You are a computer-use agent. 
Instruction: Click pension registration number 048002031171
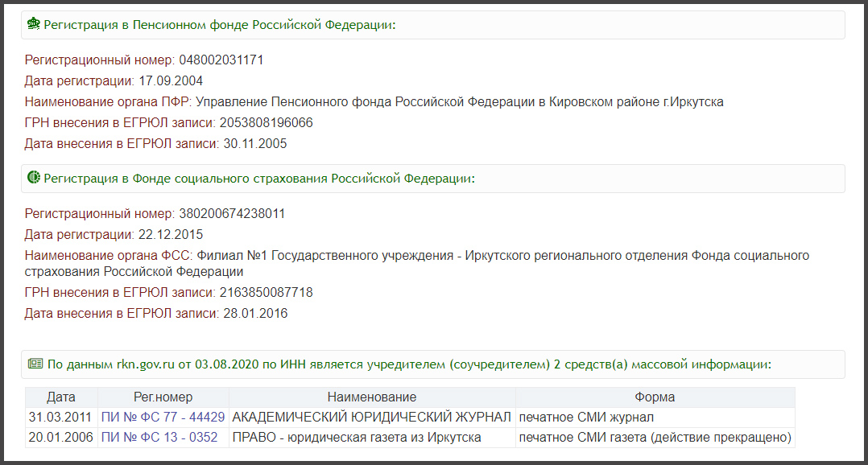221,60
